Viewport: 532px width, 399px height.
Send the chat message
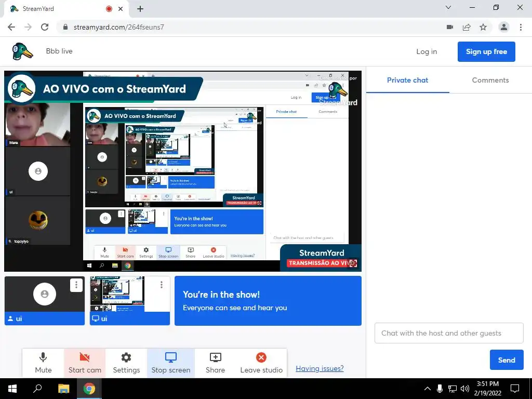[x=507, y=360]
